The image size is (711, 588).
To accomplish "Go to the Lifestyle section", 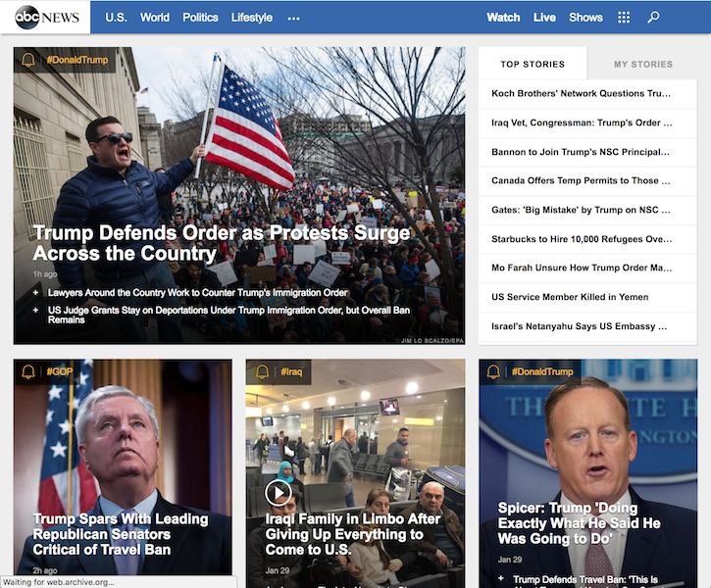I will (252, 18).
